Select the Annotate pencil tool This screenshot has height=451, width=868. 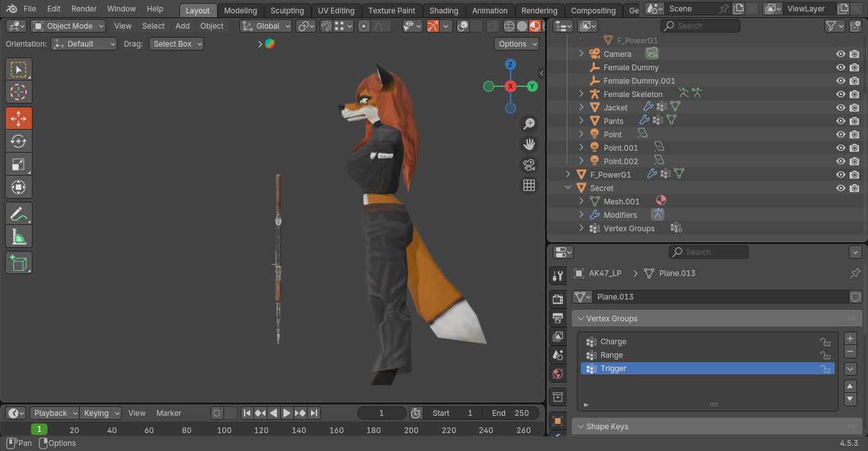point(19,213)
